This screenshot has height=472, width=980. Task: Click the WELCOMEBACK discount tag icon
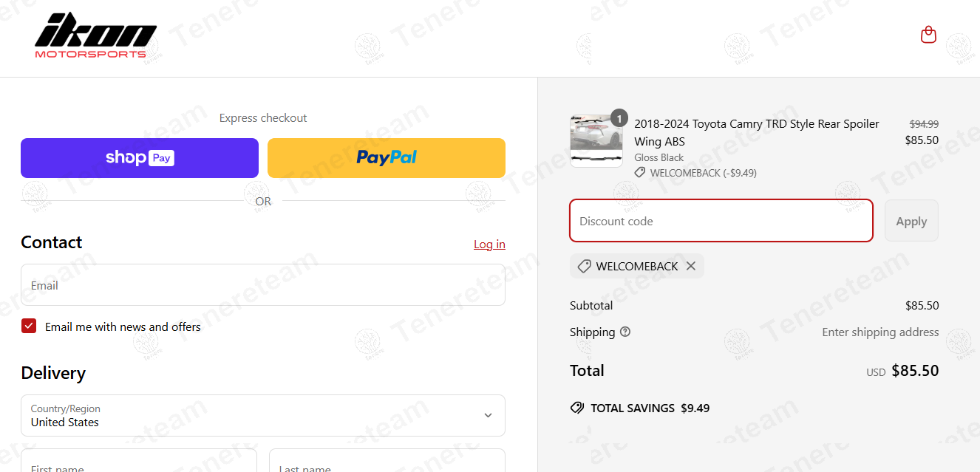pyautogui.click(x=584, y=266)
